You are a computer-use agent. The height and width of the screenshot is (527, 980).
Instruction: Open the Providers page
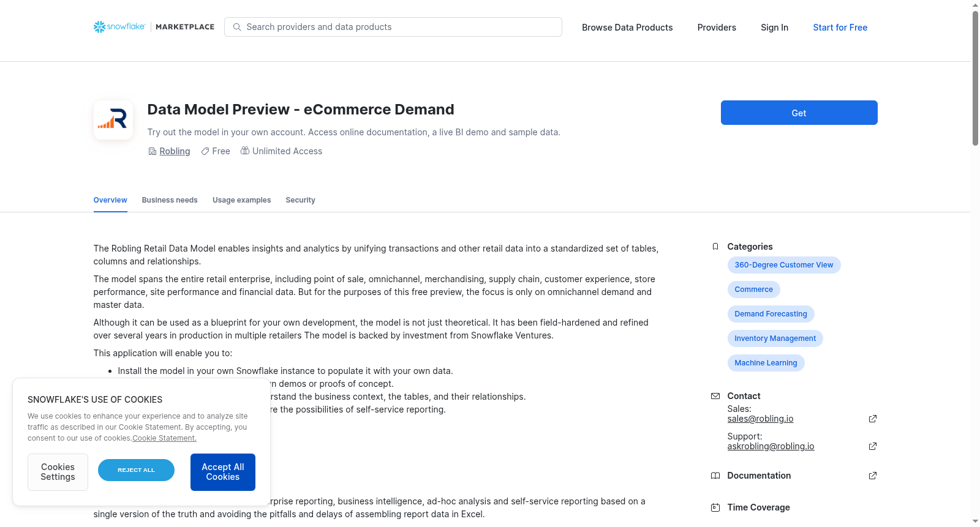[x=717, y=28]
